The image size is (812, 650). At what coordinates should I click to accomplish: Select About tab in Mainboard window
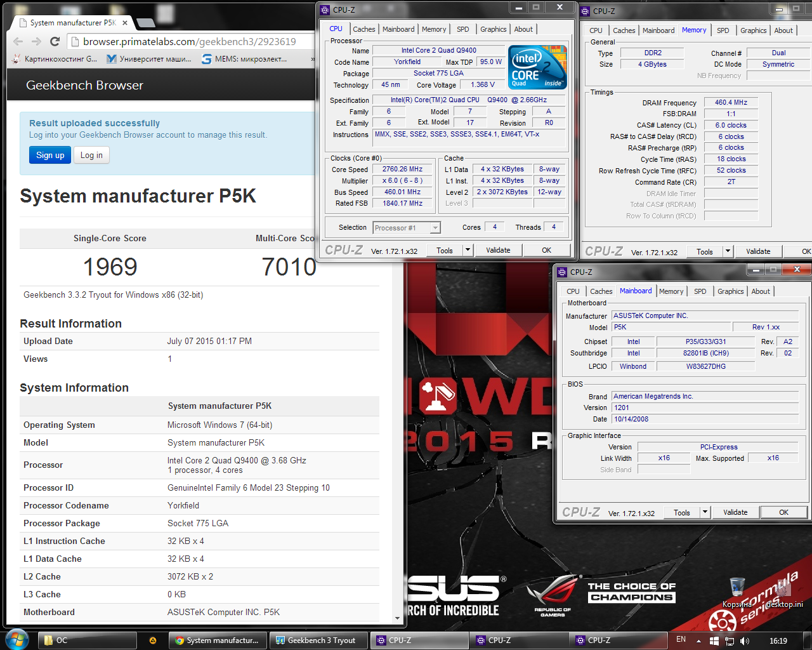point(761,291)
